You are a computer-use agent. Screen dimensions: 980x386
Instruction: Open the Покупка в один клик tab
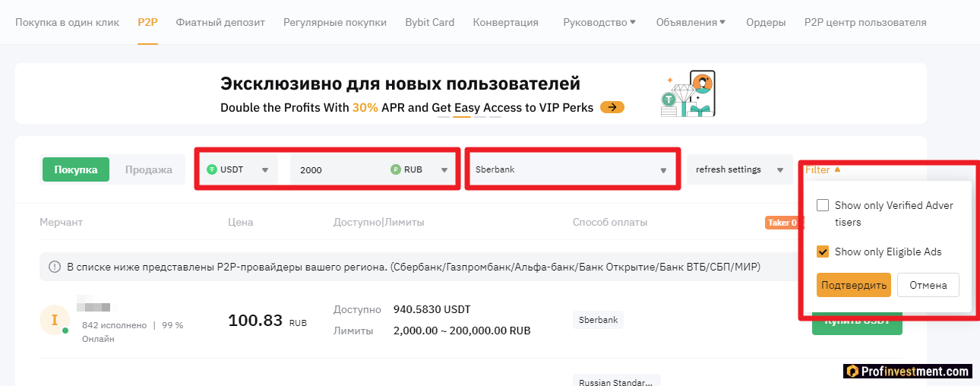68,22
